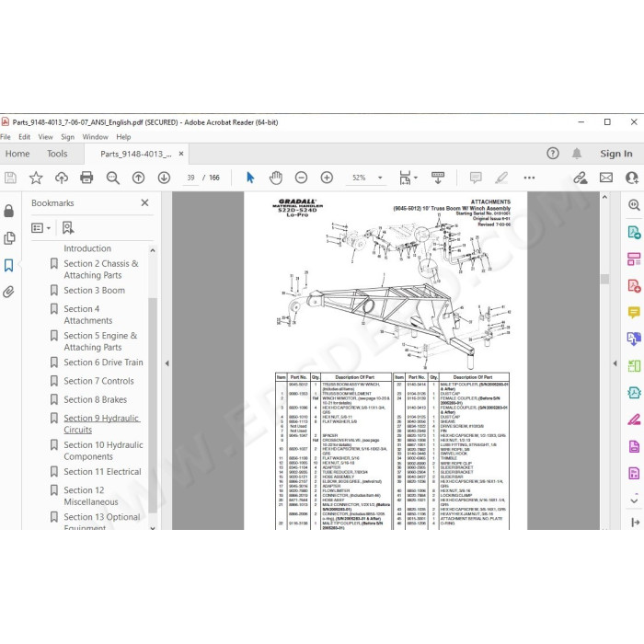Click the Save file icon
Image resolution: width=644 pixels, height=644 pixels.
click(x=10, y=178)
